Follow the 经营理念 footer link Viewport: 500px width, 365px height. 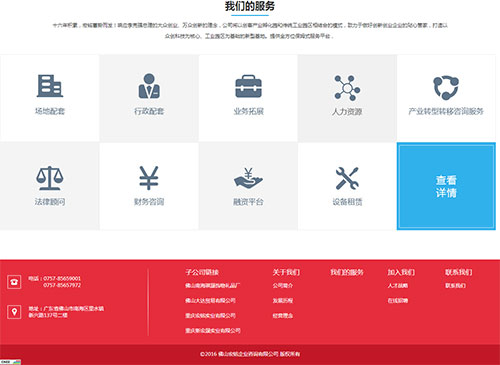(283, 316)
